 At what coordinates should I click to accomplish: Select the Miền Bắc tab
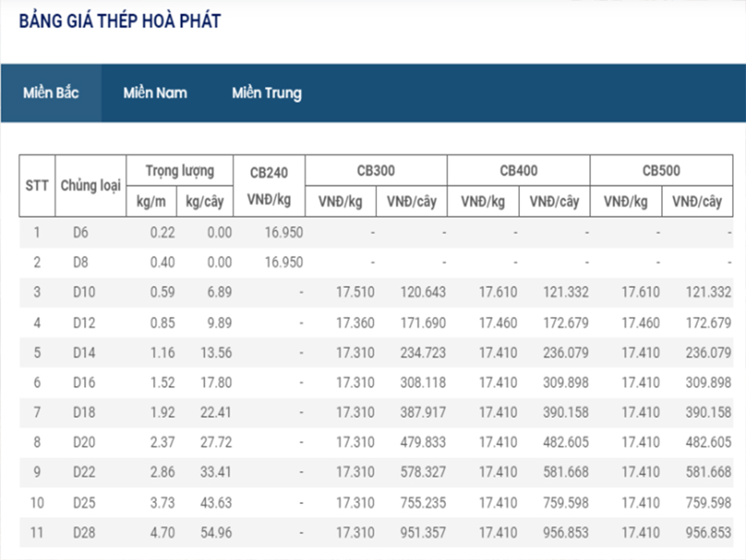click(51, 93)
